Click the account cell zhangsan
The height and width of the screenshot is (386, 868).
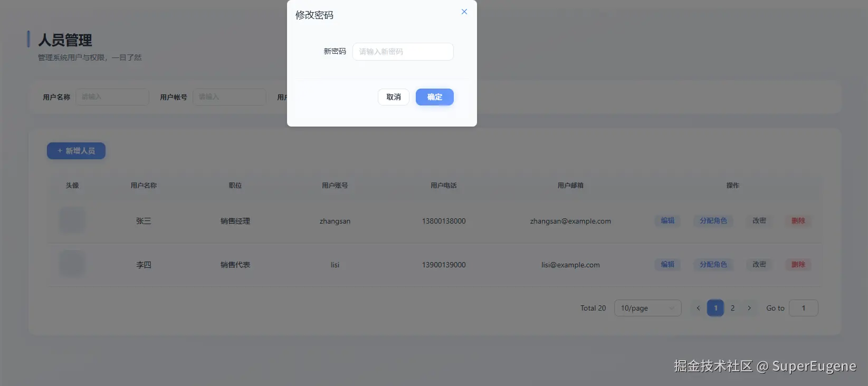click(x=335, y=221)
